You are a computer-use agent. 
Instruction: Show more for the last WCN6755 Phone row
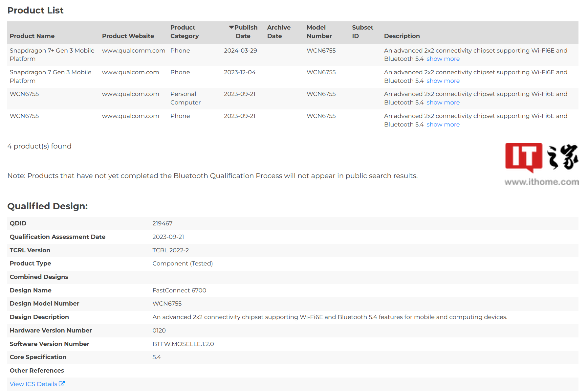pos(443,125)
